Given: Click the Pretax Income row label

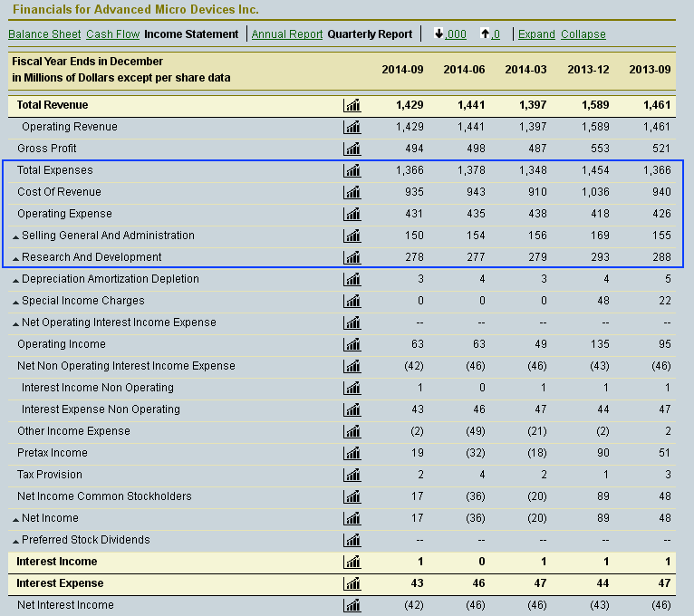Looking at the screenshot, I should pyautogui.click(x=53, y=453).
